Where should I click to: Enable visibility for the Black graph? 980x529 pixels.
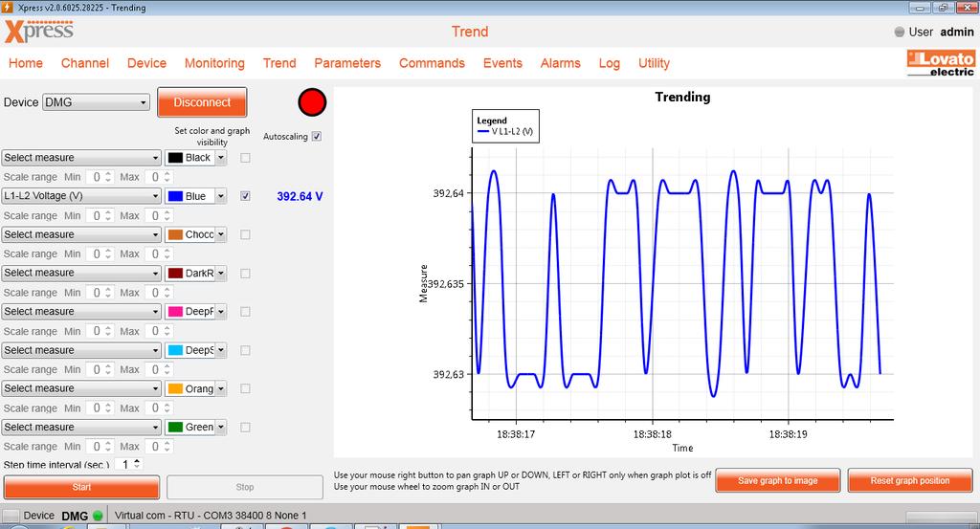point(245,158)
